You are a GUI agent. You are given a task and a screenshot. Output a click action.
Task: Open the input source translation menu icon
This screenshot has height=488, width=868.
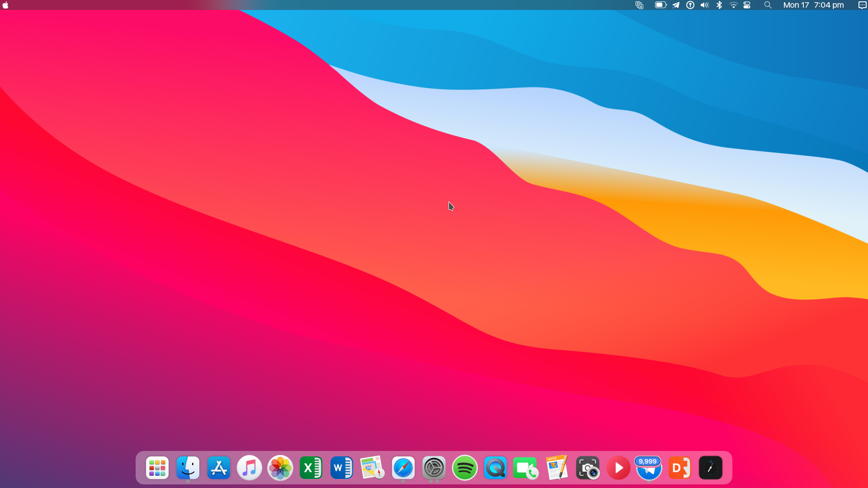tap(639, 5)
